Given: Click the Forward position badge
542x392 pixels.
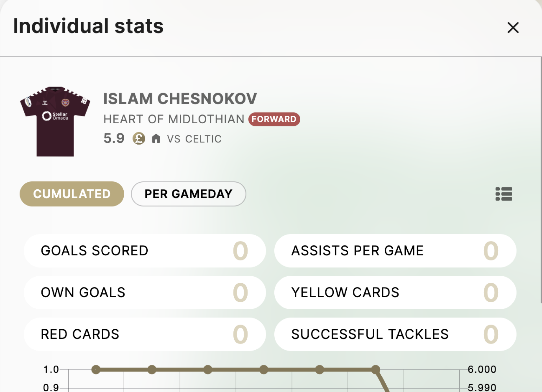Looking at the screenshot, I should (274, 119).
